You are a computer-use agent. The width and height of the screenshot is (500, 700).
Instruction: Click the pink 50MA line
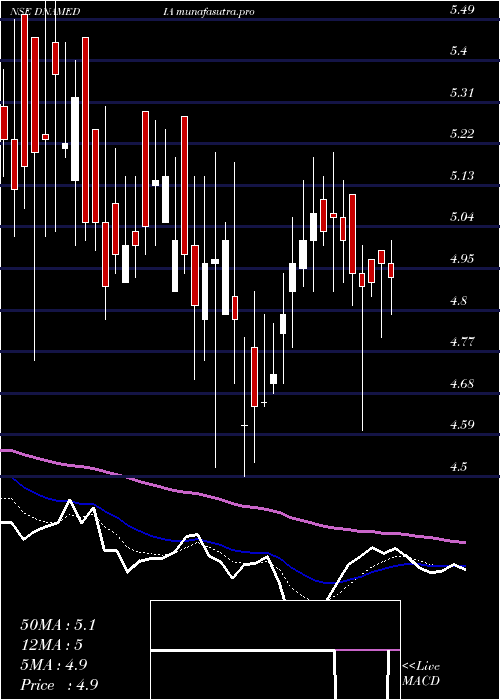pos(232,503)
